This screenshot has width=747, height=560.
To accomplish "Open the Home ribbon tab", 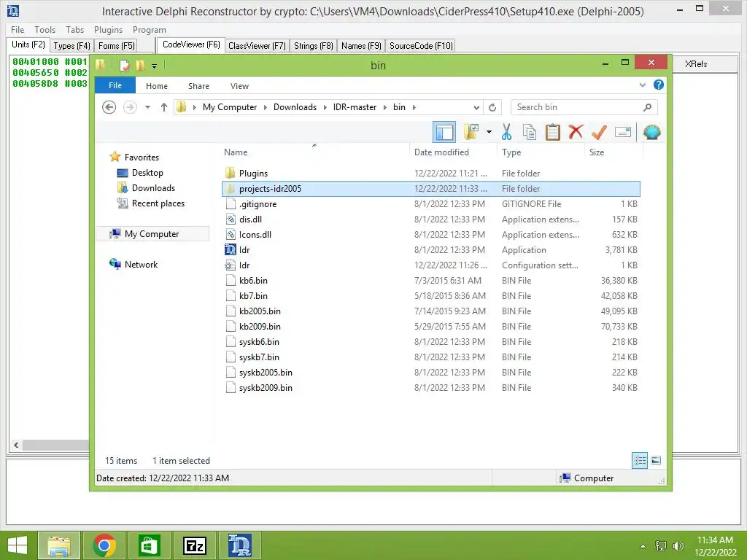I will coord(157,86).
